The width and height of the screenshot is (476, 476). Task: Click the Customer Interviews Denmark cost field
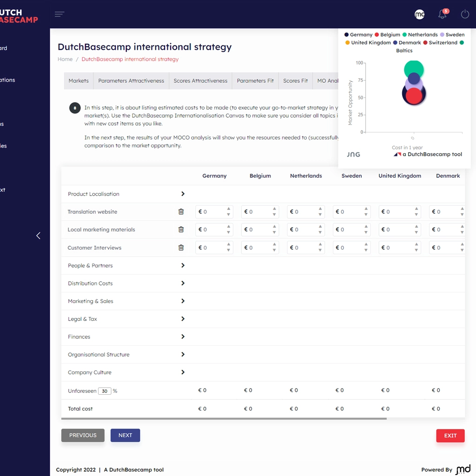447,248
